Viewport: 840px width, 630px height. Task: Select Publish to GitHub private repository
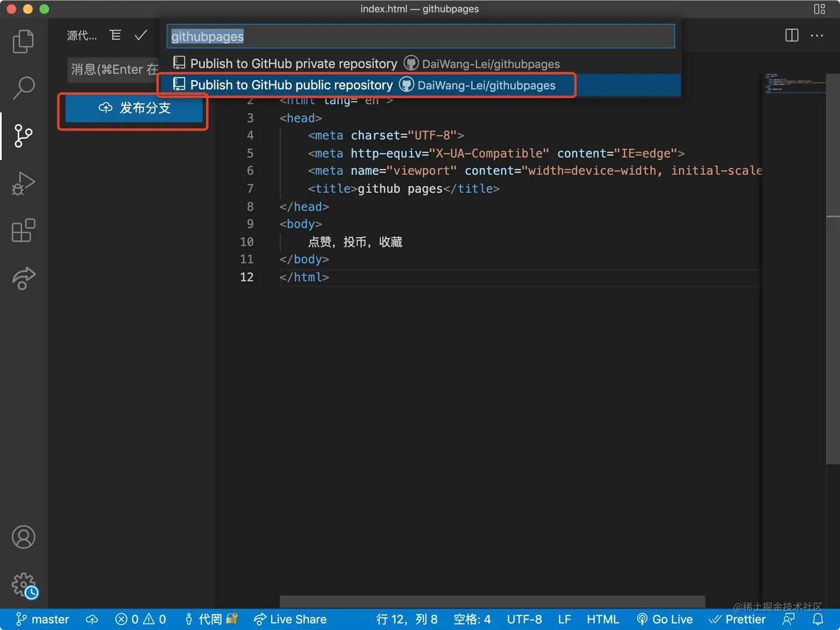(420, 64)
